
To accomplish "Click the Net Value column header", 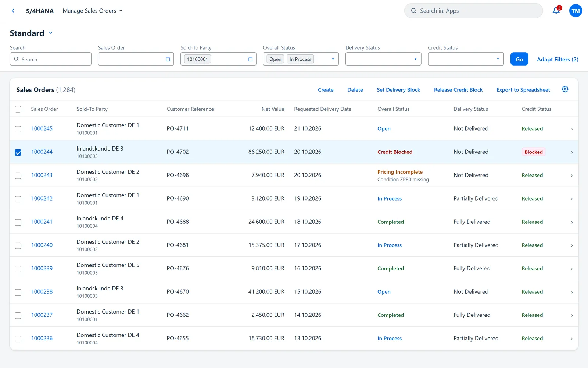I will (x=273, y=109).
